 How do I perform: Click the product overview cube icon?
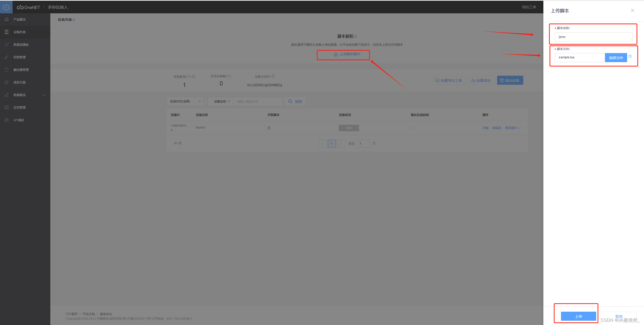coord(7,19)
